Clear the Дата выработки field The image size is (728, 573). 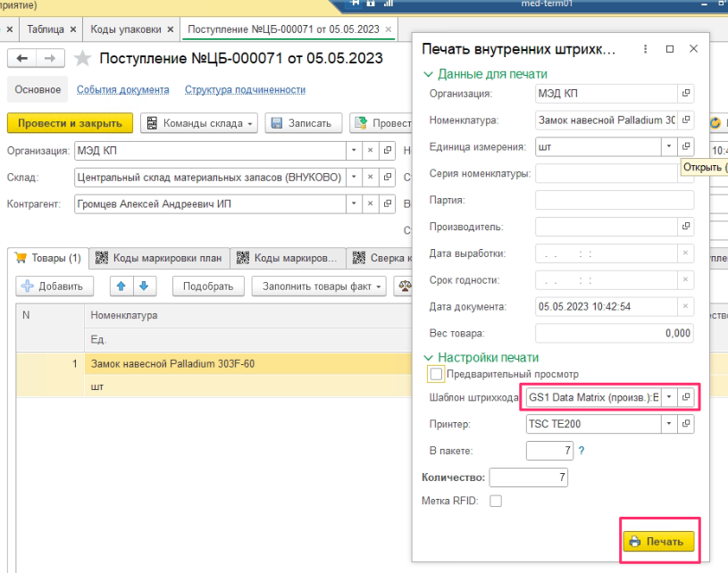[685, 253]
